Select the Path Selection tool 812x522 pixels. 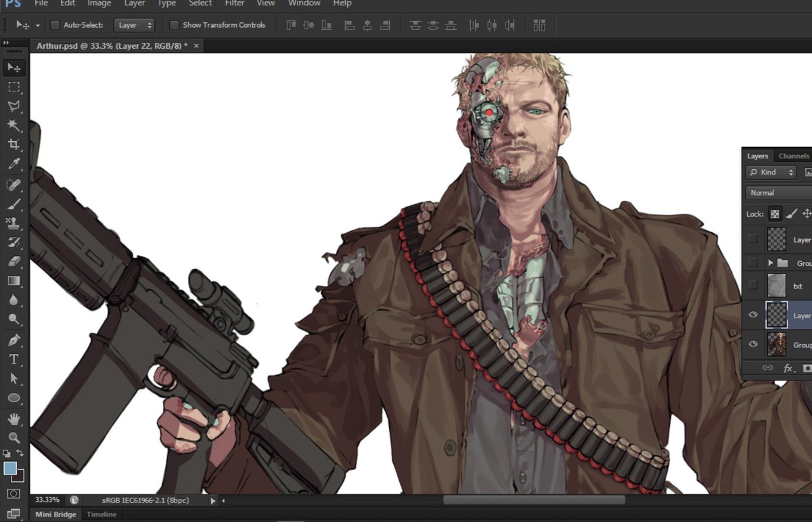click(x=14, y=378)
